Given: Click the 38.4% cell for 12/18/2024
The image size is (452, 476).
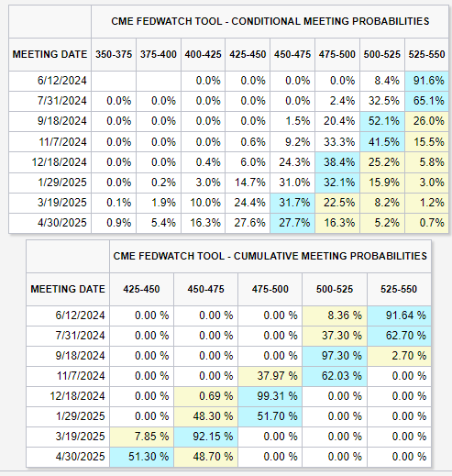Looking at the screenshot, I should tap(337, 162).
